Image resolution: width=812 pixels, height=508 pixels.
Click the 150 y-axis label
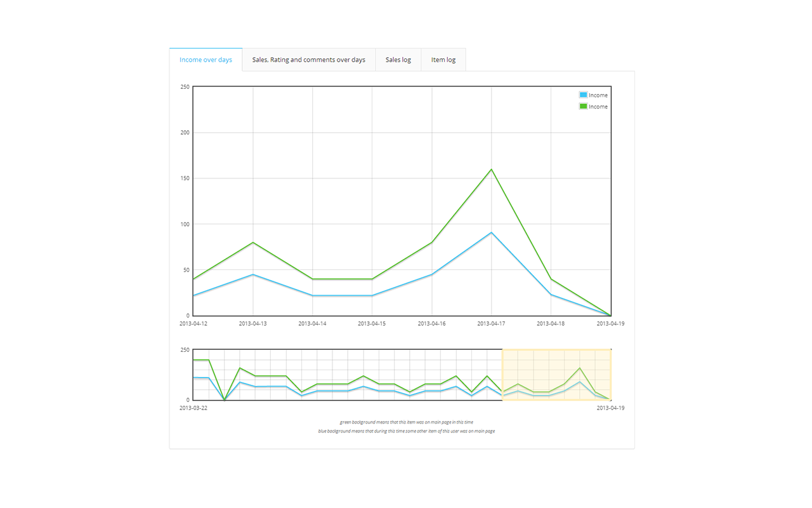185,178
